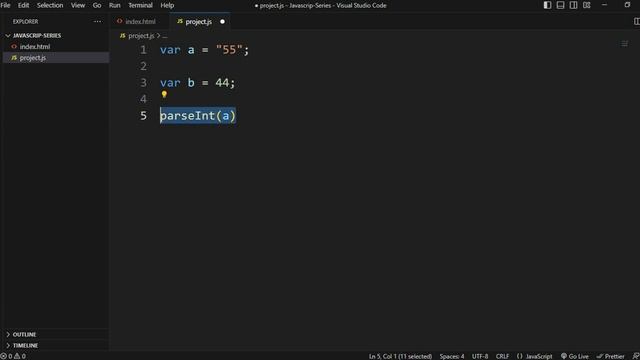Expand the TIMELINE section
The height and width of the screenshot is (360, 640).
click(x=55, y=345)
